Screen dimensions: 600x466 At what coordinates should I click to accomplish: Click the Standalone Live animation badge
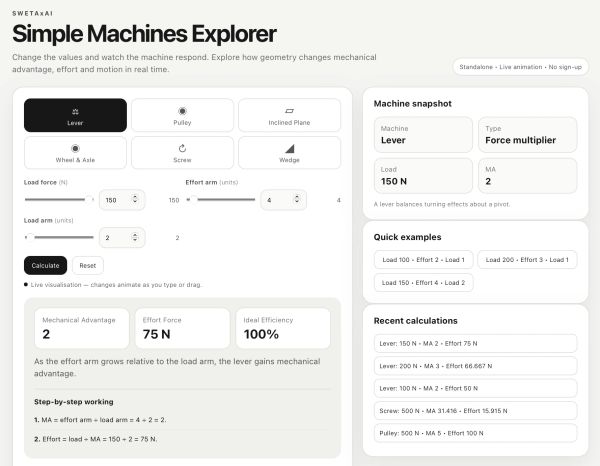tap(520, 67)
